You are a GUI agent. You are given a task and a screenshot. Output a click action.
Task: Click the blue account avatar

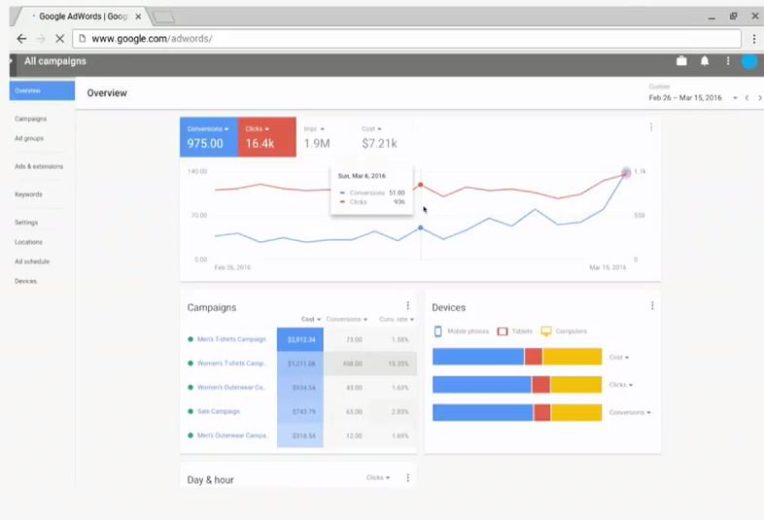pyautogui.click(x=749, y=61)
